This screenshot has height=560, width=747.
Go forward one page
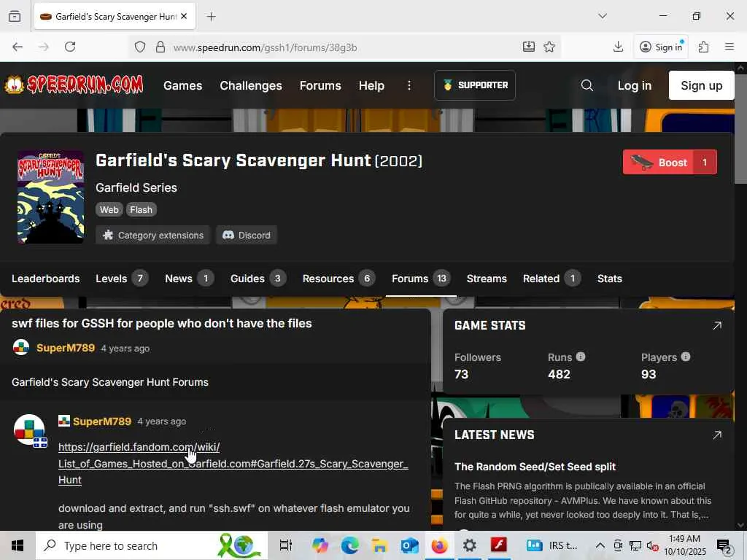pyautogui.click(x=44, y=47)
